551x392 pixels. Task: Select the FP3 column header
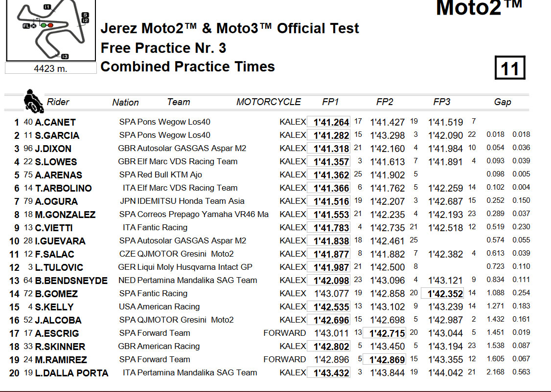[x=442, y=102]
